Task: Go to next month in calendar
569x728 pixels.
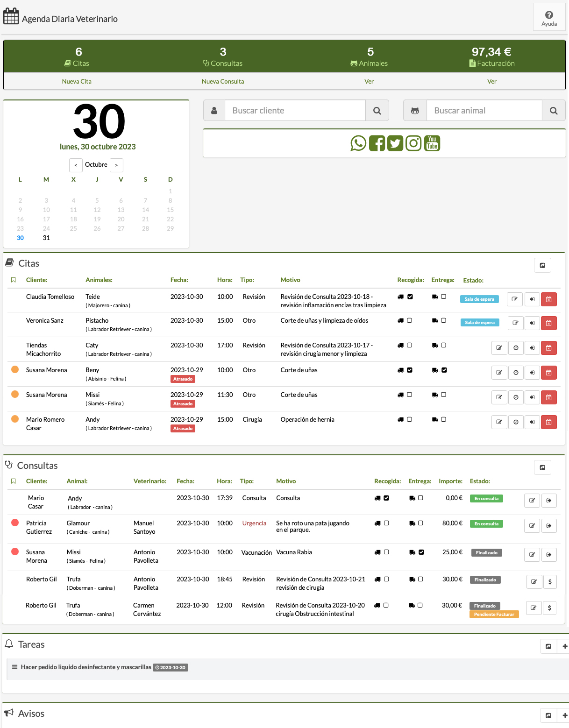Action: pos(116,165)
